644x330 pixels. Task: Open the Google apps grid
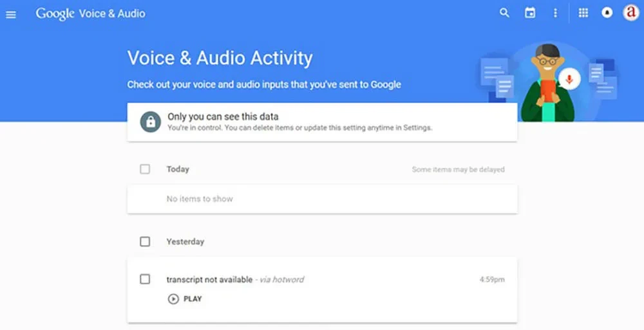tap(583, 13)
